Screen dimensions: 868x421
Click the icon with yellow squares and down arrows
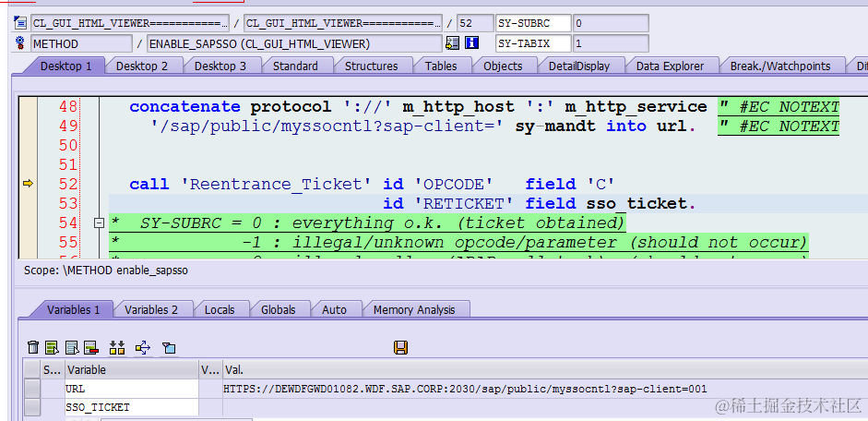pyautogui.click(x=117, y=347)
